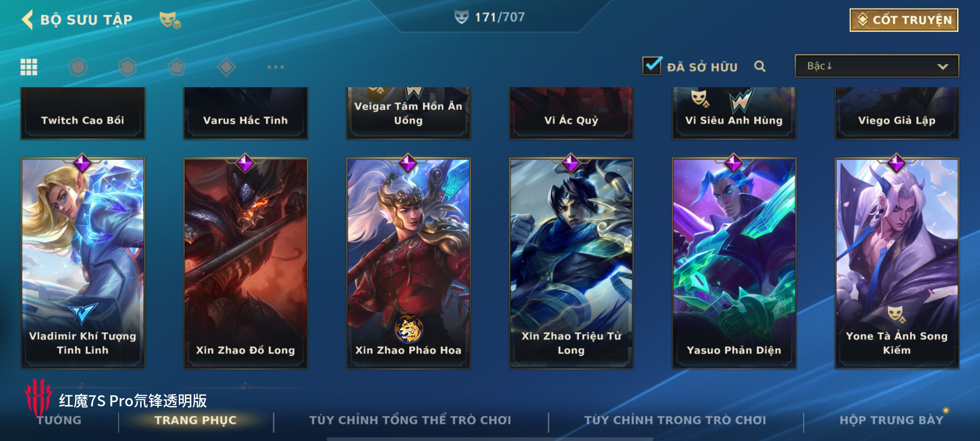The image size is (980, 441).
Task: Open Tùy Chỉnh Trong Trò Chơi tab
Action: pos(675,420)
